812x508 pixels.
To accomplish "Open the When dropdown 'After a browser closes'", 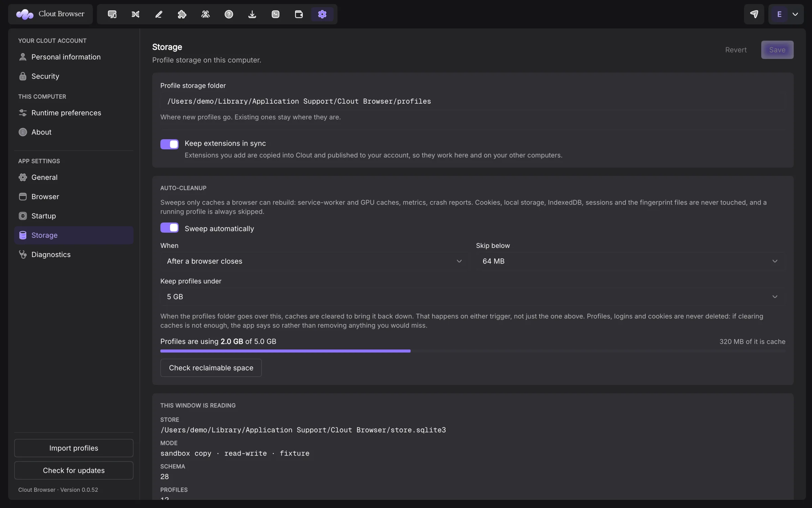I will (314, 261).
